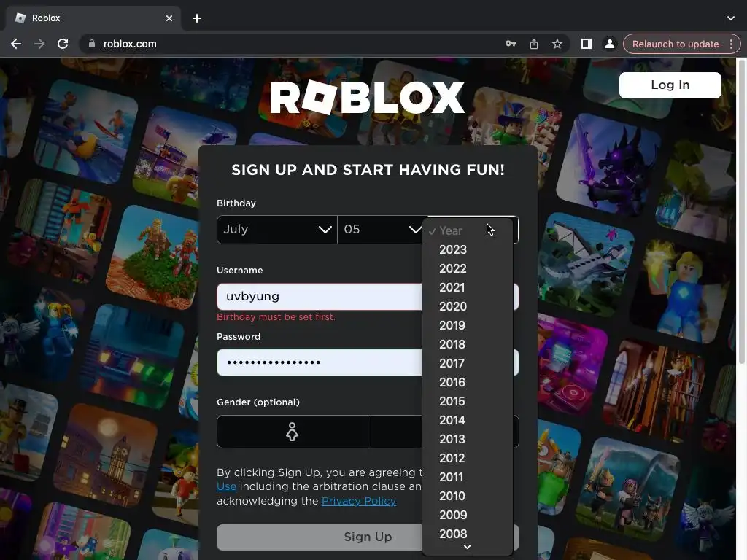Open the July month dropdown

point(276,230)
